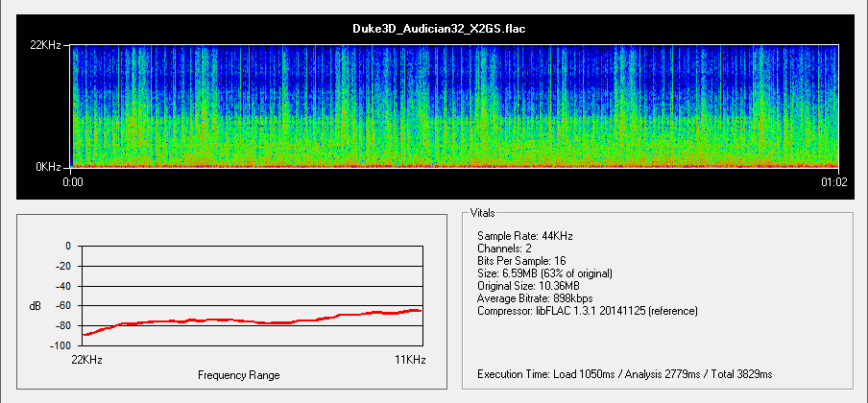
Task: Click the Execution Time status line
Action: 624,373
